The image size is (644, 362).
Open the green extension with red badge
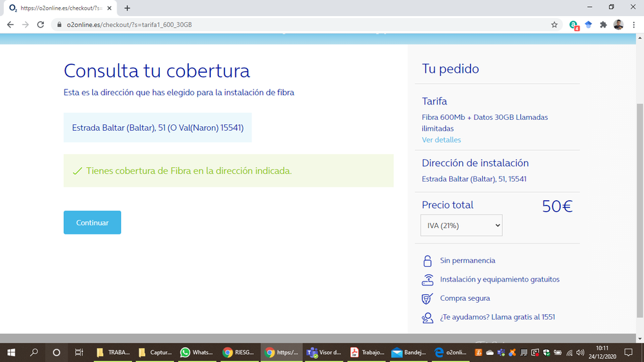(x=574, y=25)
